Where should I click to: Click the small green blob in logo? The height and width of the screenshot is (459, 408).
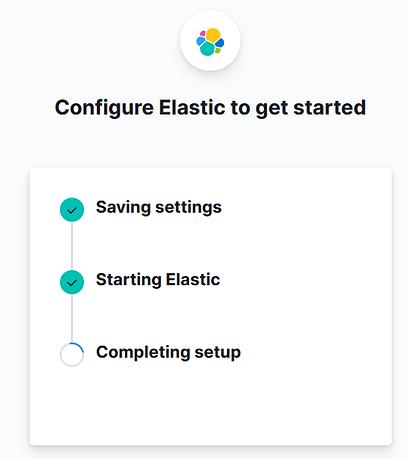218,50
